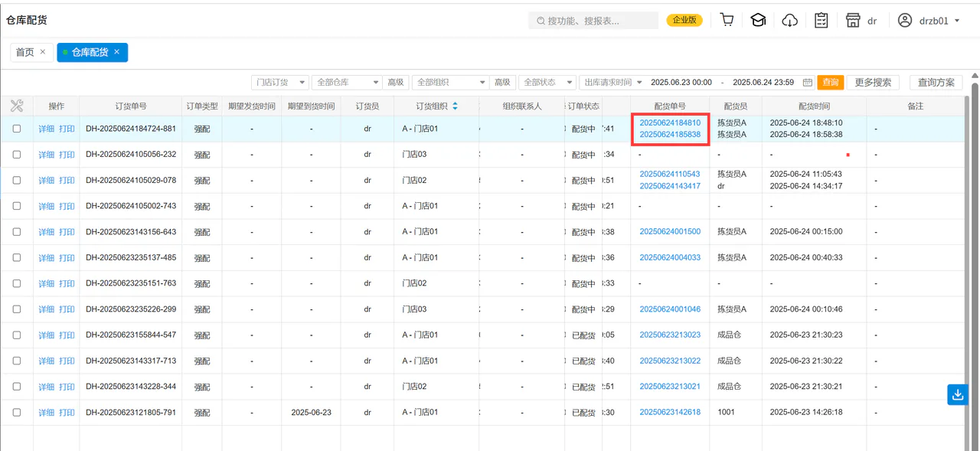Open 更多搜索 options
Screen dimensions: 980x451
873,82
